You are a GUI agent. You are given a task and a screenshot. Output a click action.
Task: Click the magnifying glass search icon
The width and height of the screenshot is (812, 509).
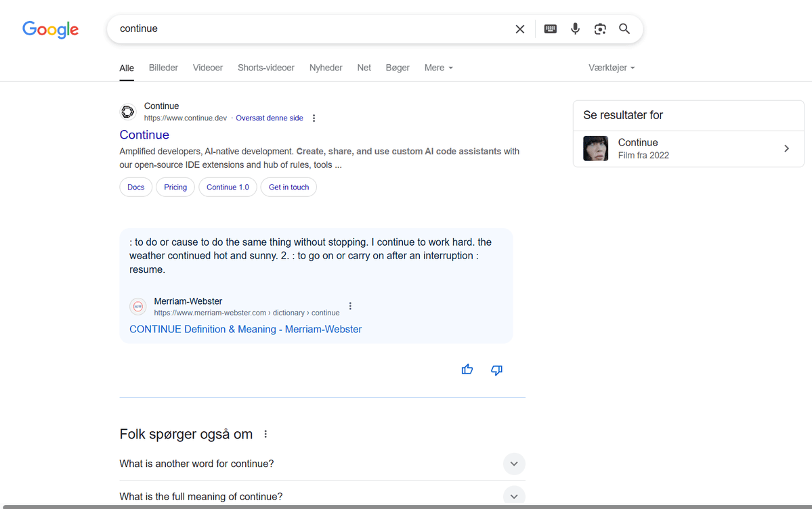point(624,29)
